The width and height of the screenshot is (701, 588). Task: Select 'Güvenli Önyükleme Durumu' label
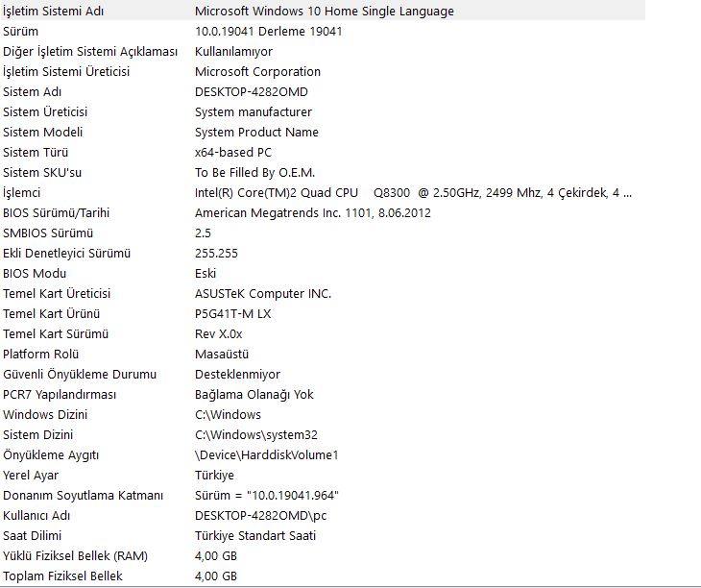click(x=80, y=375)
